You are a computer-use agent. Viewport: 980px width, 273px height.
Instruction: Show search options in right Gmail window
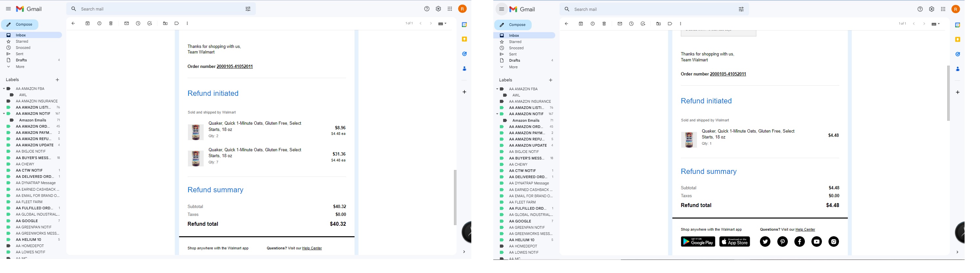742,9
